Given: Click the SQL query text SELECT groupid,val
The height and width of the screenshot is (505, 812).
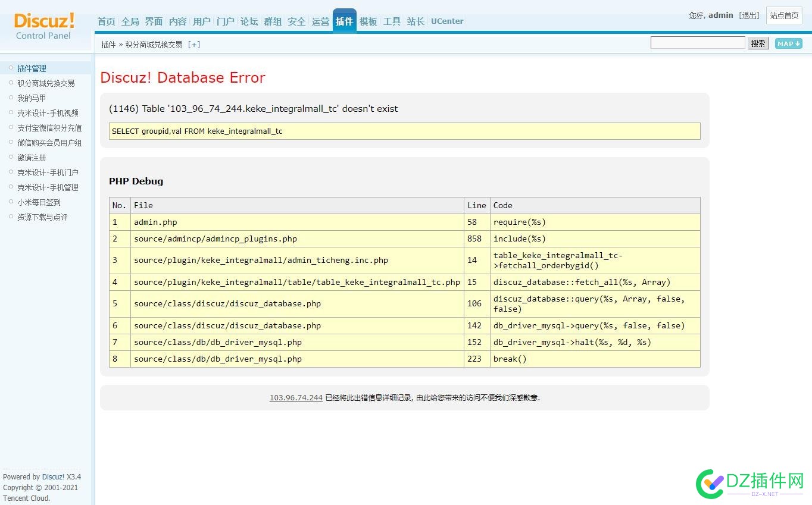Looking at the screenshot, I should tap(197, 131).
